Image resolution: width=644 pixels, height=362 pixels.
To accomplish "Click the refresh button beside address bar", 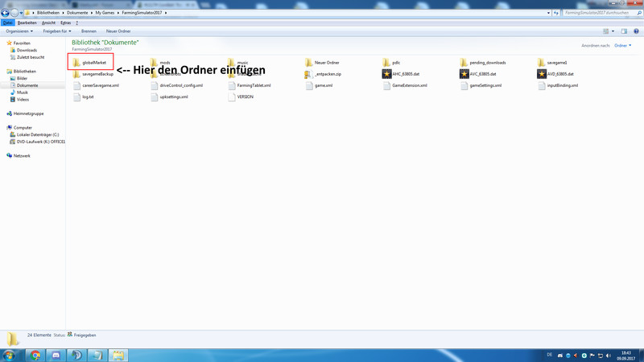I will pyautogui.click(x=557, y=13).
